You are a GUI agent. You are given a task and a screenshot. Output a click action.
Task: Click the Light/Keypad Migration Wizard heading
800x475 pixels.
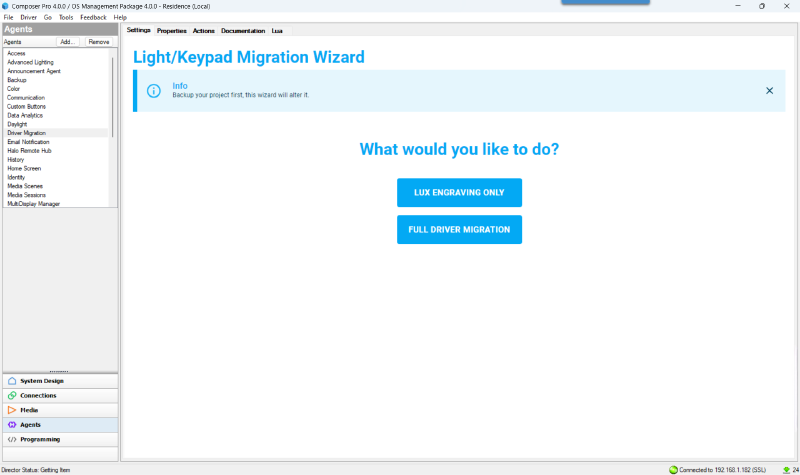(x=248, y=57)
